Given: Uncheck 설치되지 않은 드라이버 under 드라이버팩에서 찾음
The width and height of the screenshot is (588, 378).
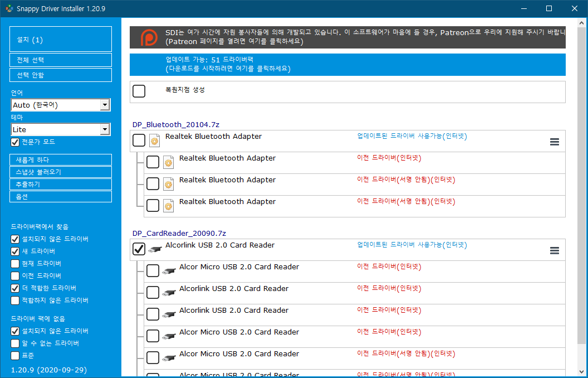Looking at the screenshot, I should 15,239.
